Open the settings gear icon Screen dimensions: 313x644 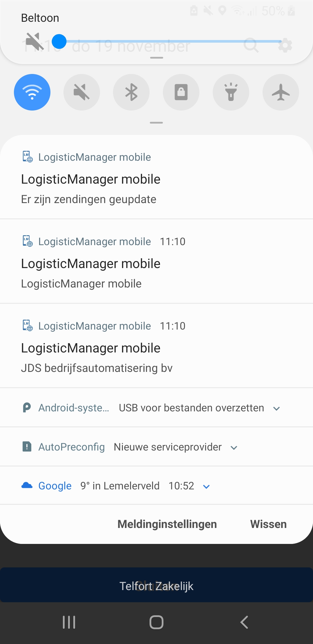click(285, 46)
